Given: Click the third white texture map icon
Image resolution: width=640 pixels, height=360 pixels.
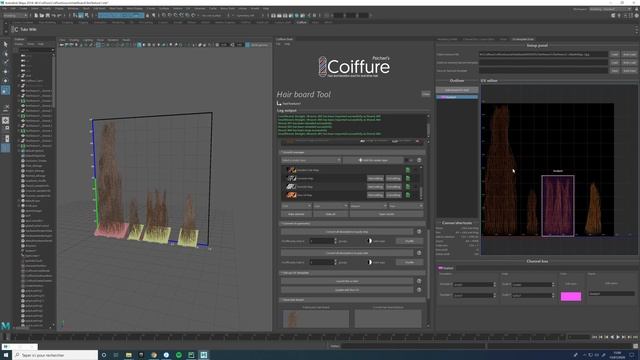Looking at the screenshot, I should (291, 187).
